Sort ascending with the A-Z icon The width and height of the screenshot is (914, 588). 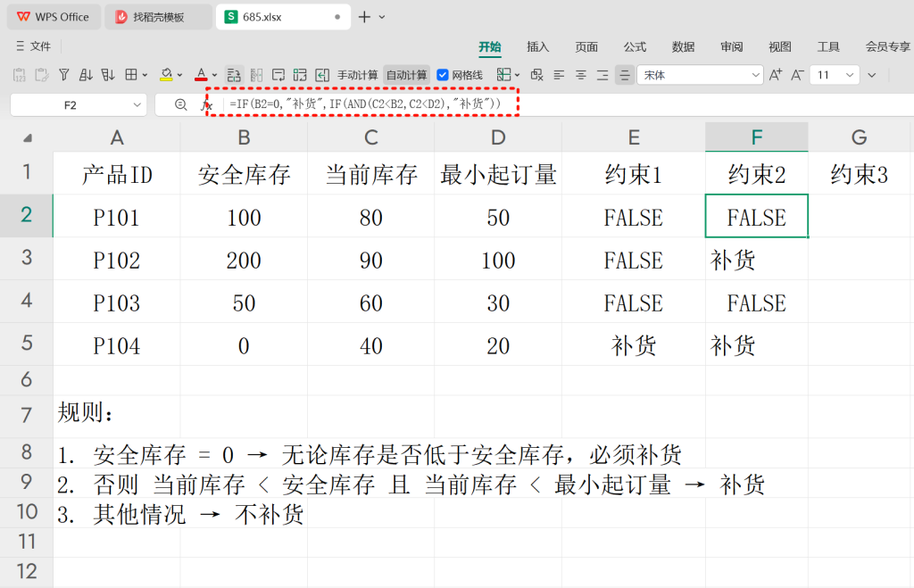click(86, 75)
